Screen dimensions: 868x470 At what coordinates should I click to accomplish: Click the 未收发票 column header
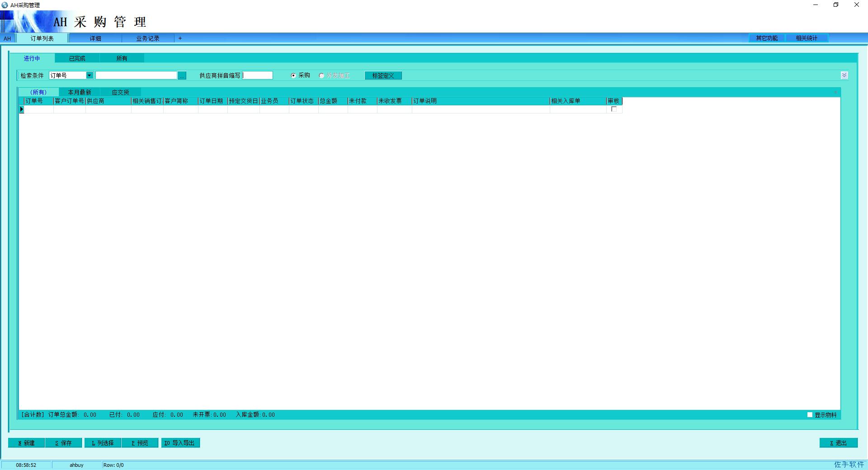pos(395,101)
